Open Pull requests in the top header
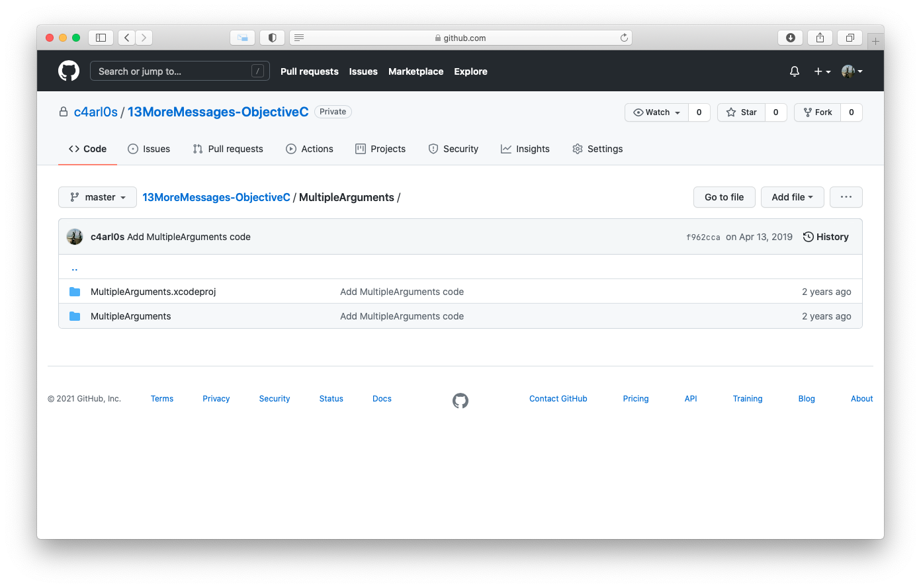The image size is (921, 588). tap(310, 71)
